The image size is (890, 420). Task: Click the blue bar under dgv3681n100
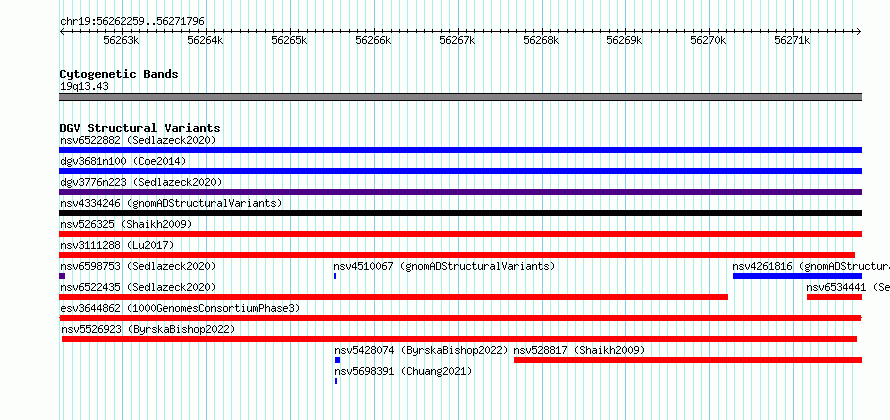[x=460, y=171]
